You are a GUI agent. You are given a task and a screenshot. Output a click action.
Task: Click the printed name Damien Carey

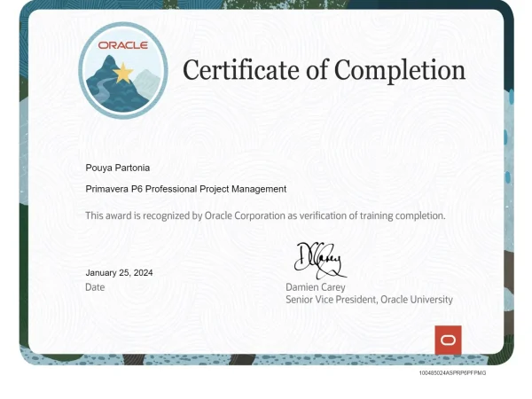click(316, 287)
